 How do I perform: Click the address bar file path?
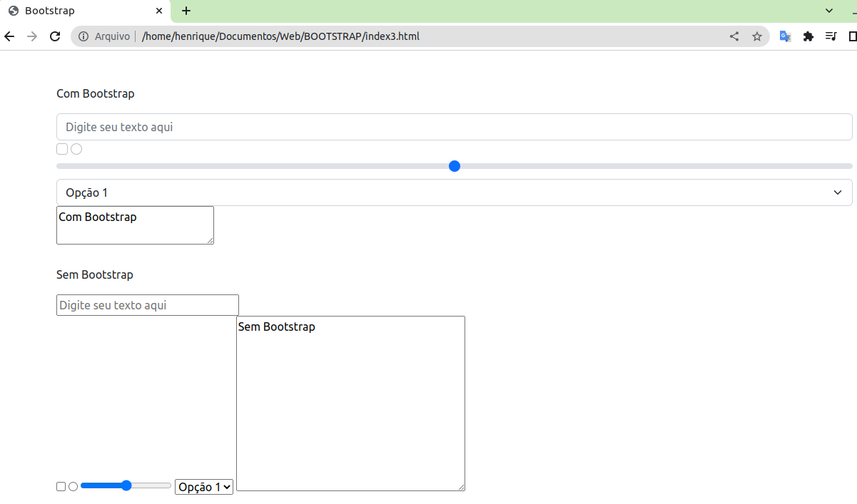tap(280, 36)
